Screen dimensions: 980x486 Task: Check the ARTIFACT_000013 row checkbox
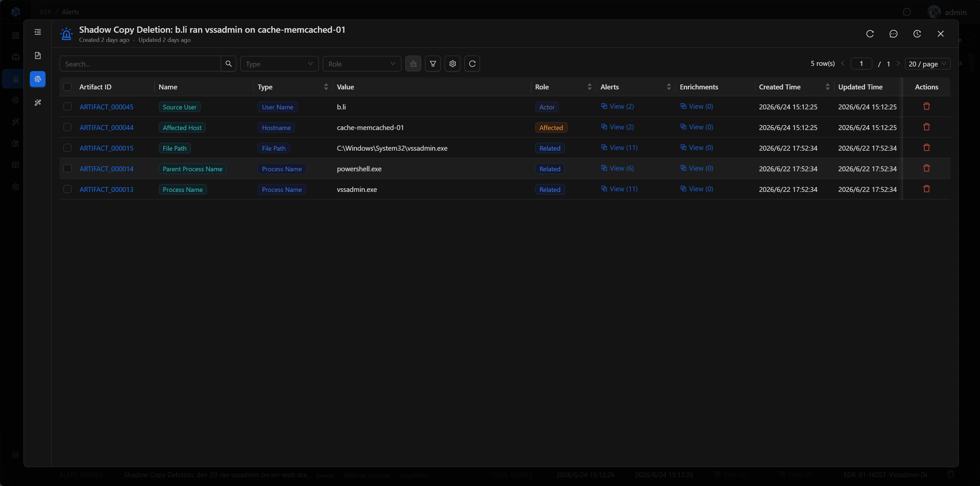67,189
